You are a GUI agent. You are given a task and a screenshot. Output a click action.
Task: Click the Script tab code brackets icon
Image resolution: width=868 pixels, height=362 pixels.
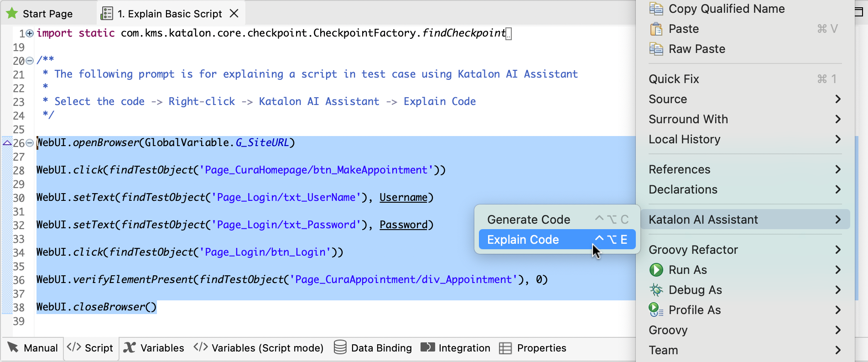click(x=74, y=347)
